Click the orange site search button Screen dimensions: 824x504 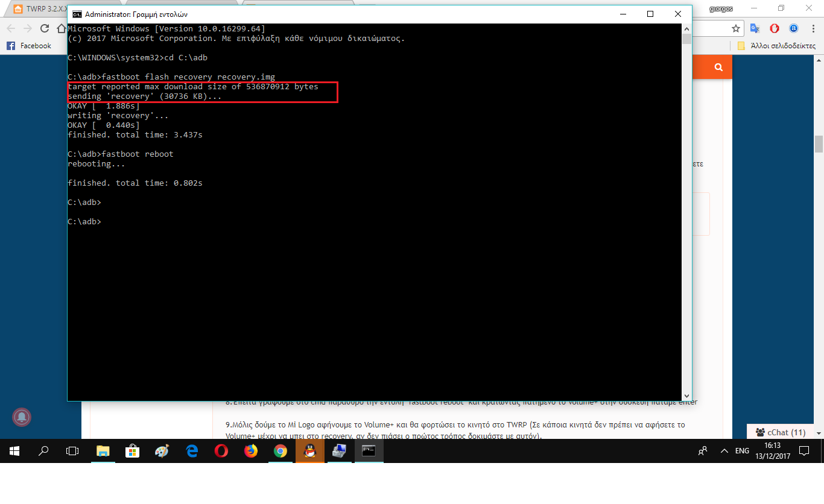point(718,67)
